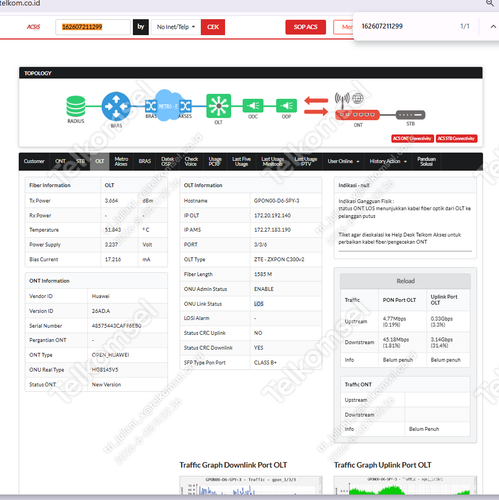
Task: Open the Customer tab
Action: click(x=34, y=161)
